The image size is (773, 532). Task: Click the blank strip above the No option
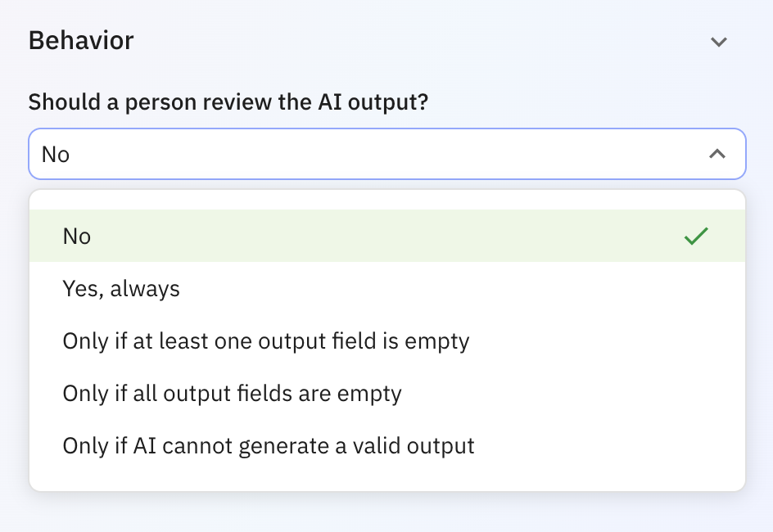pos(386,201)
